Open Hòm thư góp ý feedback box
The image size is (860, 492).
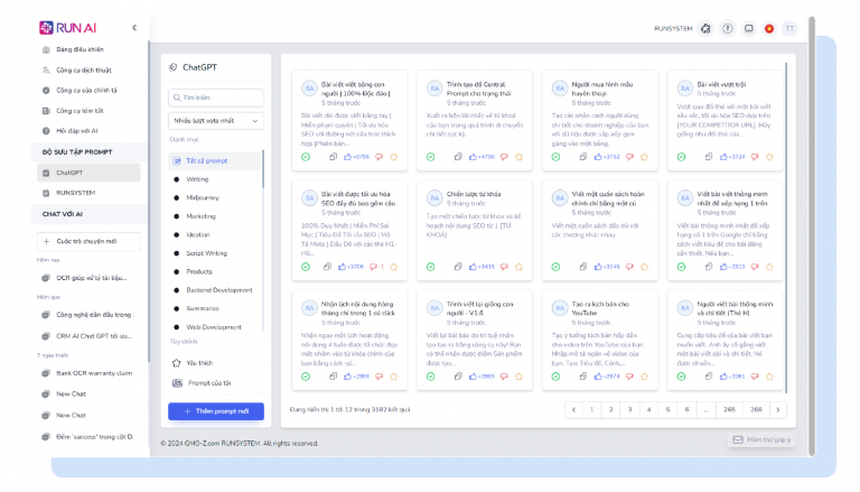click(x=761, y=440)
